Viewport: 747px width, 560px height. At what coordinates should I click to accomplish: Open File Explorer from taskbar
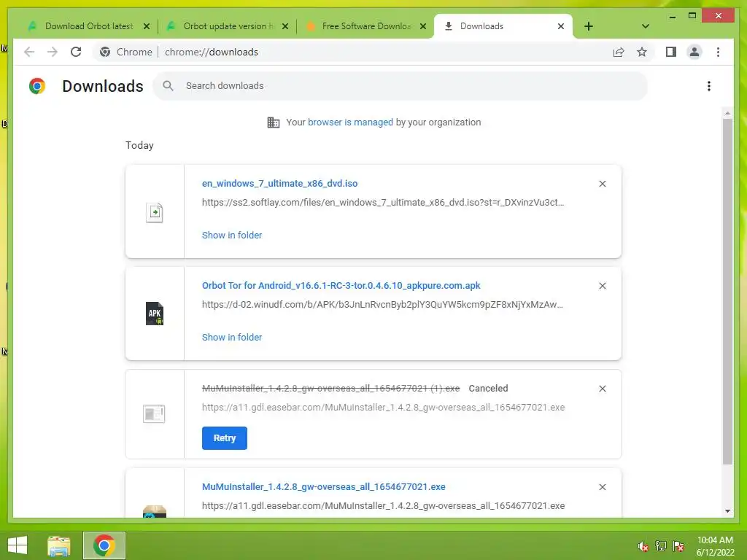tap(59, 545)
